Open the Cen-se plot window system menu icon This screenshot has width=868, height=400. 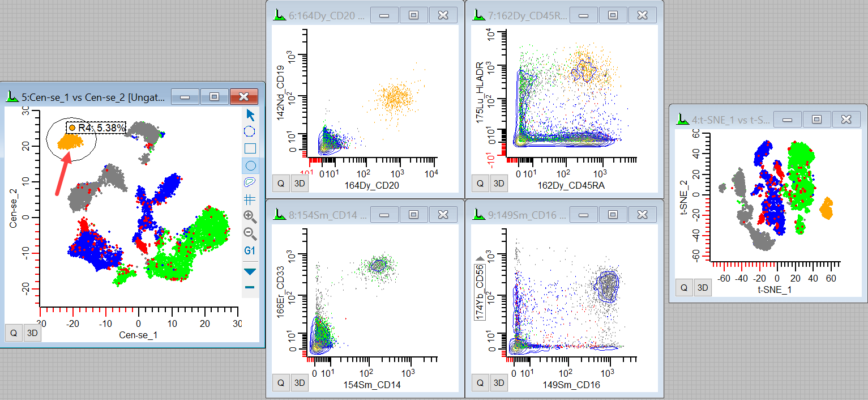point(12,97)
